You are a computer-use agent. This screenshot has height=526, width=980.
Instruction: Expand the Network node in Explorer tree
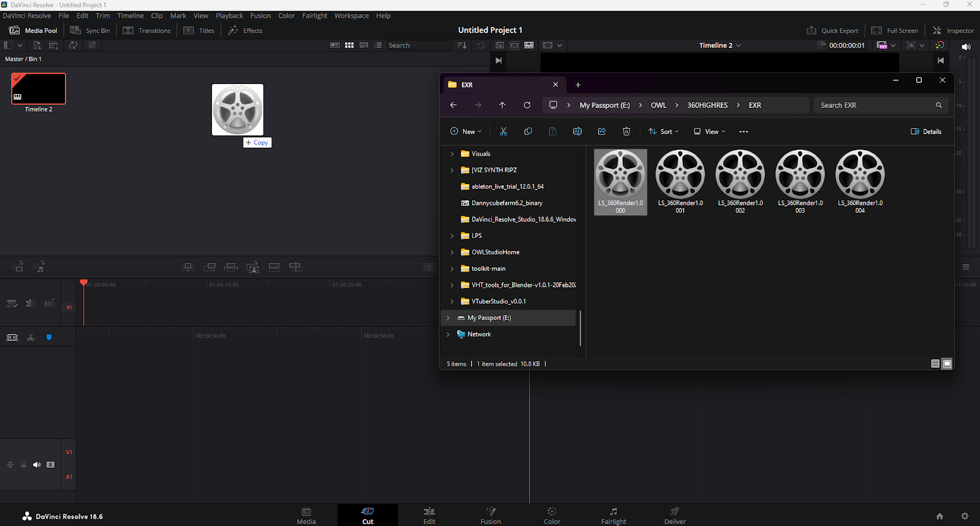(x=448, y=335)
